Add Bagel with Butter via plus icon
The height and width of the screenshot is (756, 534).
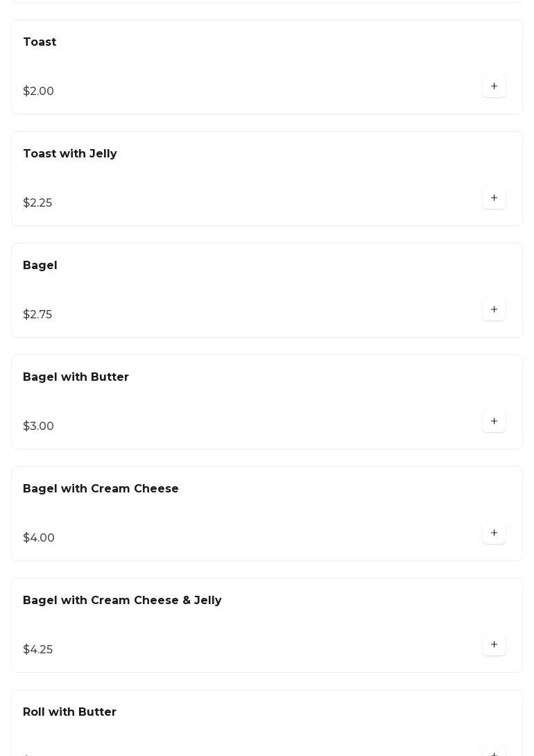494,422
